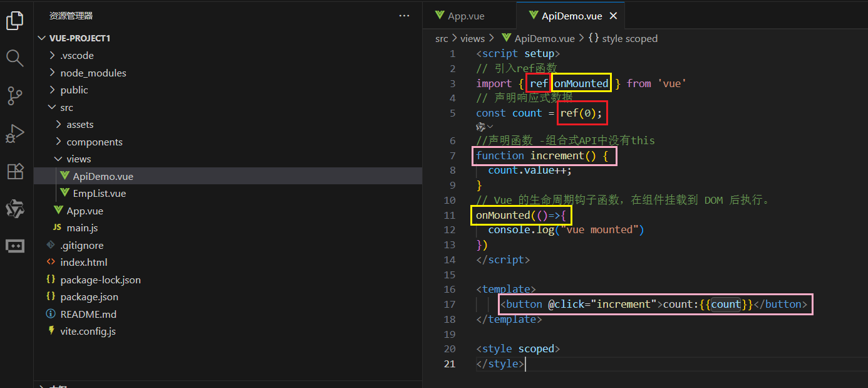Place cursor on count.value++ line
Screen dimensions: 868x388
click(x=530, y=170)
